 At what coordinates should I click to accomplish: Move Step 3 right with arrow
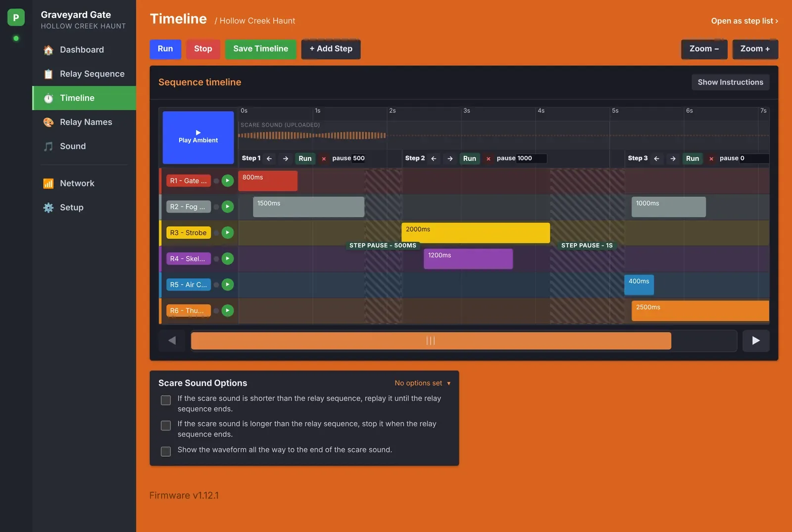[x=673, y=158]
